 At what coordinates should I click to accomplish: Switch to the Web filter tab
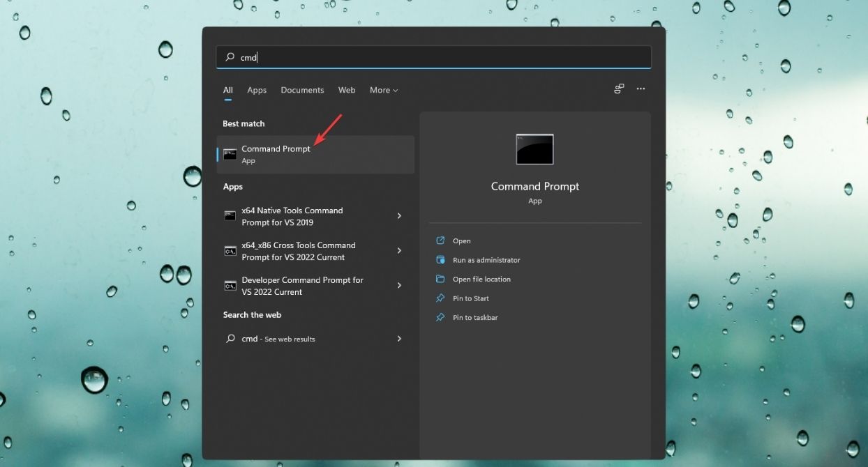(x=347, y=90)
